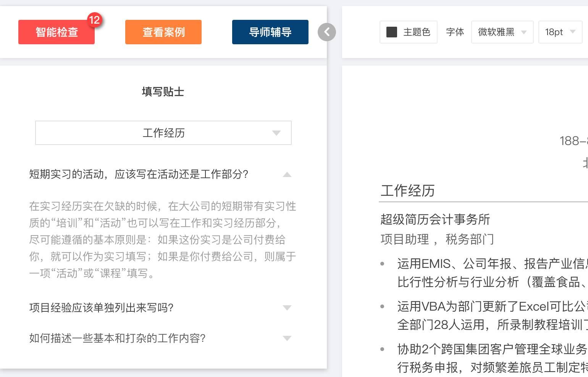The height and width of the screenshot is (377, 588).
Task: Click the red badge showing 12 issues
Action: click(x=95, y=20)
